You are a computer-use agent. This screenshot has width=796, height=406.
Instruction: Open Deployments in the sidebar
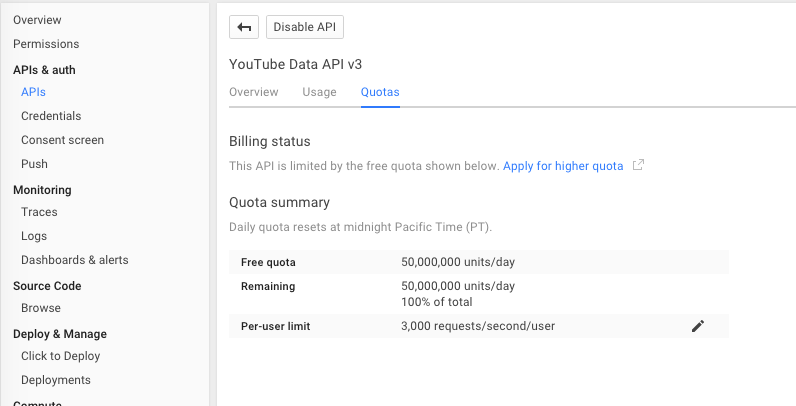[56, 380]
